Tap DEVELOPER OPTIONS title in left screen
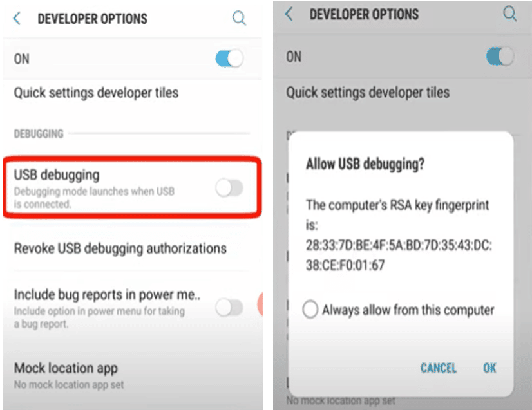Image resolution: width=532 pixels, height=410 pixels. click(x=92, y=19)
